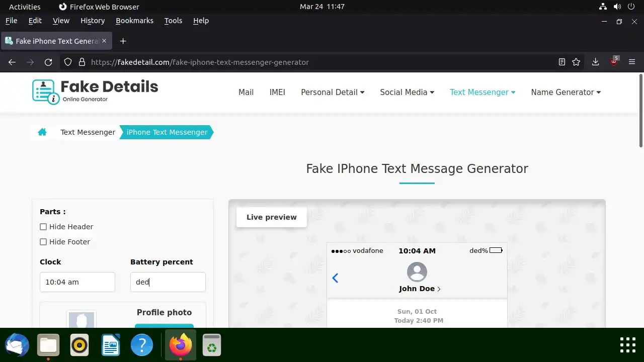Open the Firefox hamburger application menu
Viewport: 644px width, 362px height.
click(x=632, y=62)
